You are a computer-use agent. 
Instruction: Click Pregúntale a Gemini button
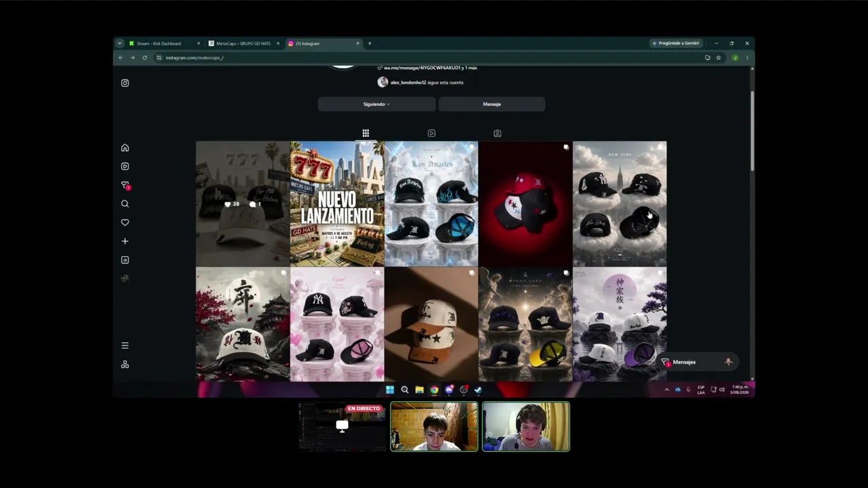(x=676, y=43)
